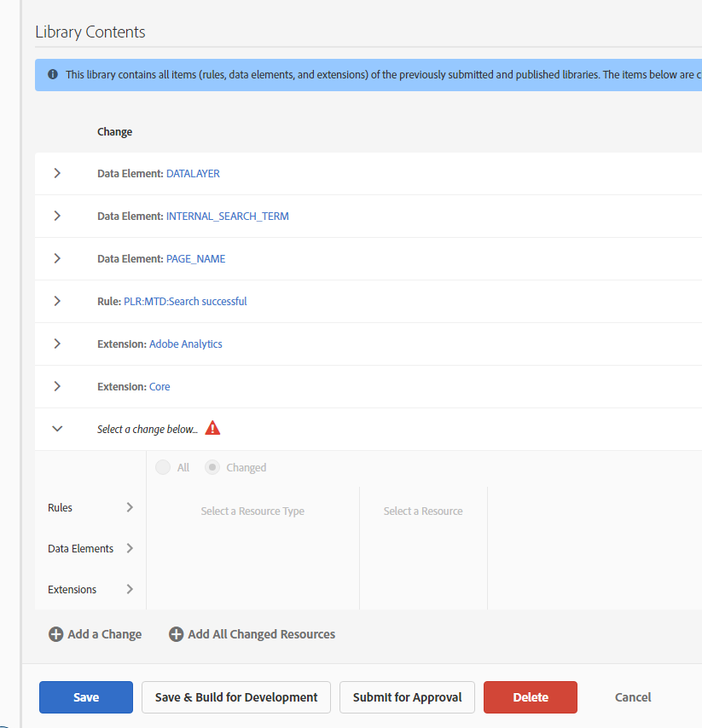Viewport: 702px width, 728px height.
Task: Open the Rules resource category
Action: [x=90, y=507]
